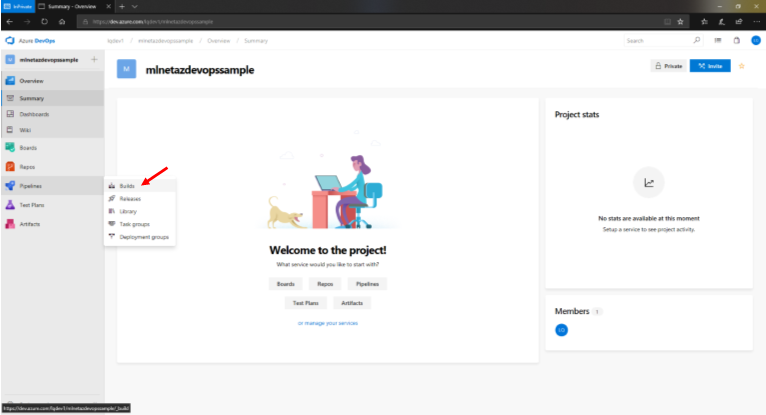Follow the 'or manage your services' link
The width and height of the screenshot is (766, 415).
click(327, 323)
